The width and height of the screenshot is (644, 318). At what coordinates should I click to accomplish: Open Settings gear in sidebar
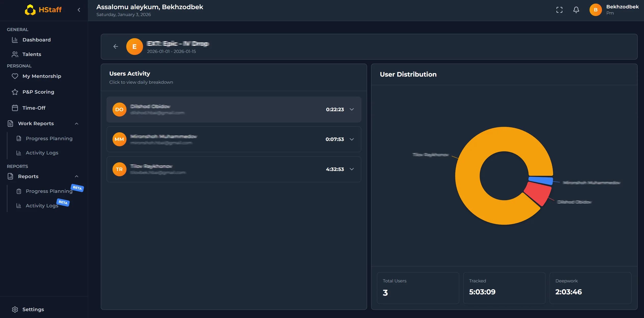[15, 309]
